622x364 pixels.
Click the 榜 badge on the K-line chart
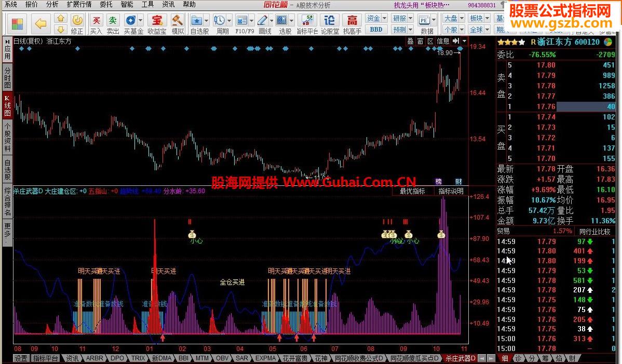tap(438, 182)
